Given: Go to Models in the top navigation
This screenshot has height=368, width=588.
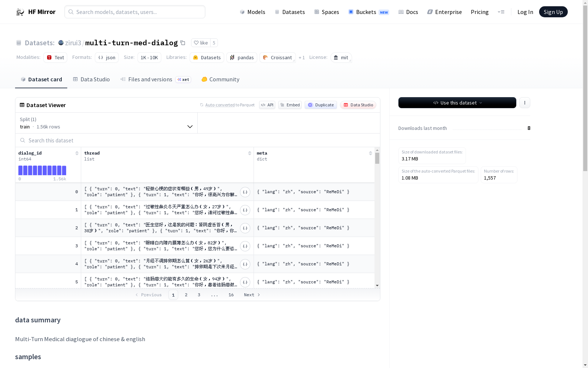Looking at the screenshot, I should pos(252,12).
